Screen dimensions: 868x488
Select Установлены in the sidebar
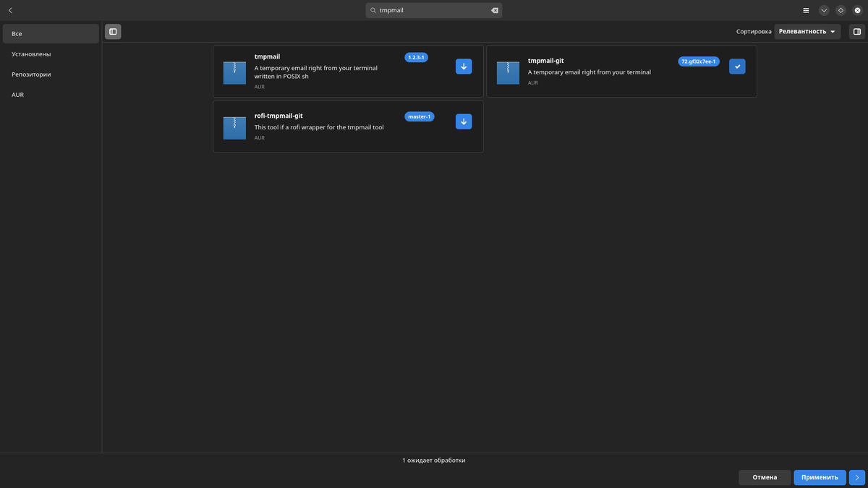tap(30, 53)
